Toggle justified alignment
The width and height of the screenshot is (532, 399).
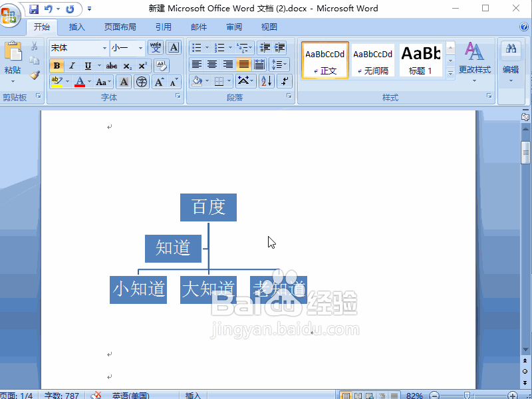coord(244,65)
